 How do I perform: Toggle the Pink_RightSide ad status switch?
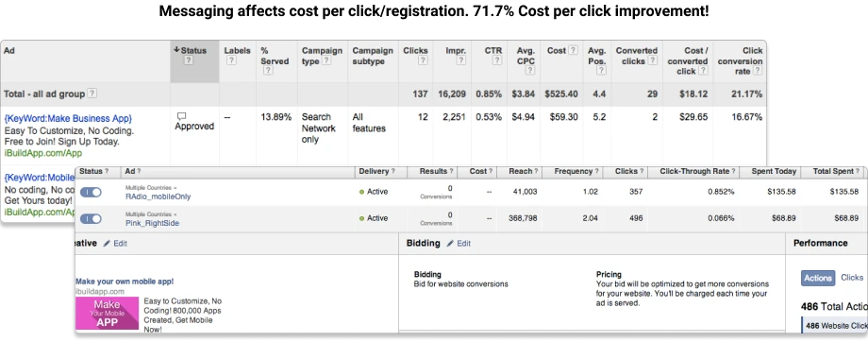(91, 219)
